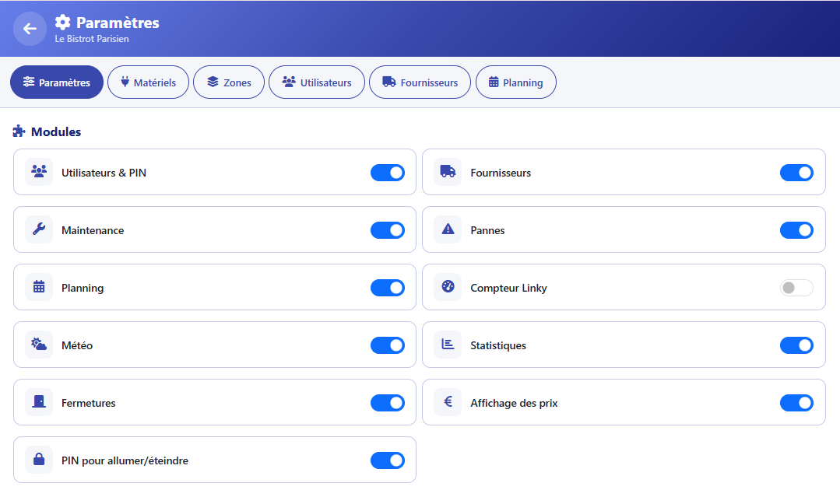Click the truck icon in Fournisseurs module
The height and width of the screenshot is (504, 840).
click(x=448, y=172)
